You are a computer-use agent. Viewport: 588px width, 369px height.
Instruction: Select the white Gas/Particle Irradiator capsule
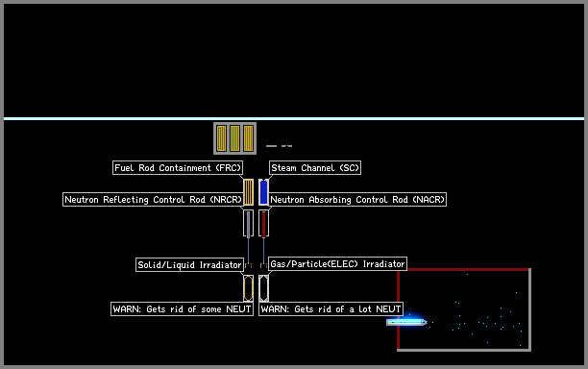coord(263,288)
